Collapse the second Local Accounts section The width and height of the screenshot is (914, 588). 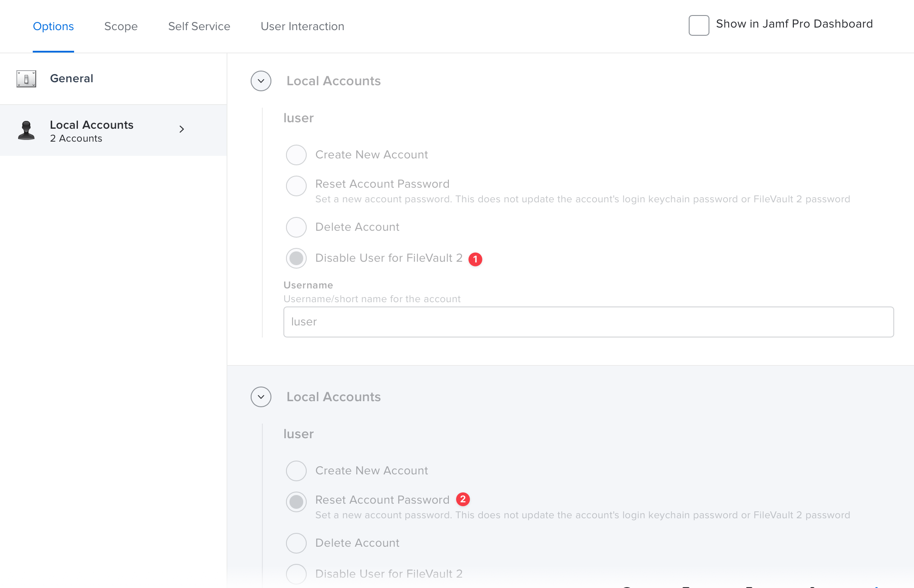click(261, 397)
